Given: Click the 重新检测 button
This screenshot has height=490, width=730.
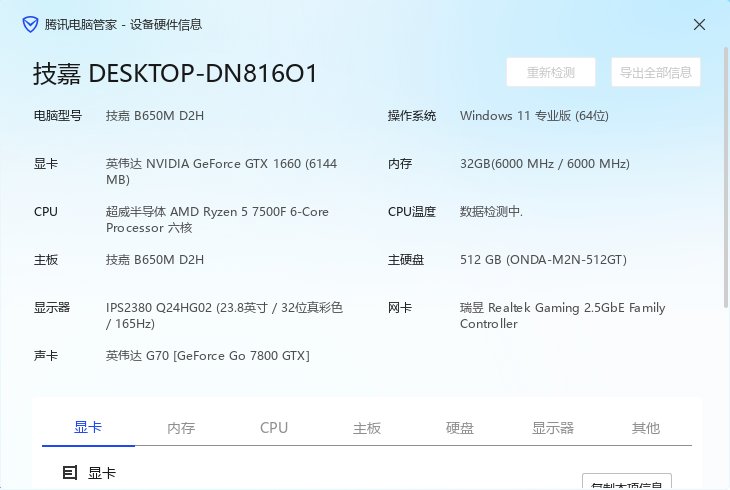Looking at the screenshot, I should tap(551, 72).
